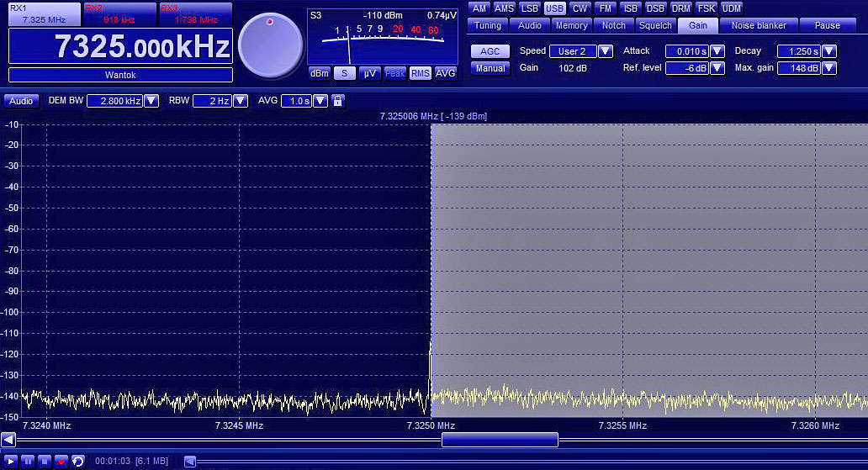Toggle the loop playback icon

[x=78, y=461]
